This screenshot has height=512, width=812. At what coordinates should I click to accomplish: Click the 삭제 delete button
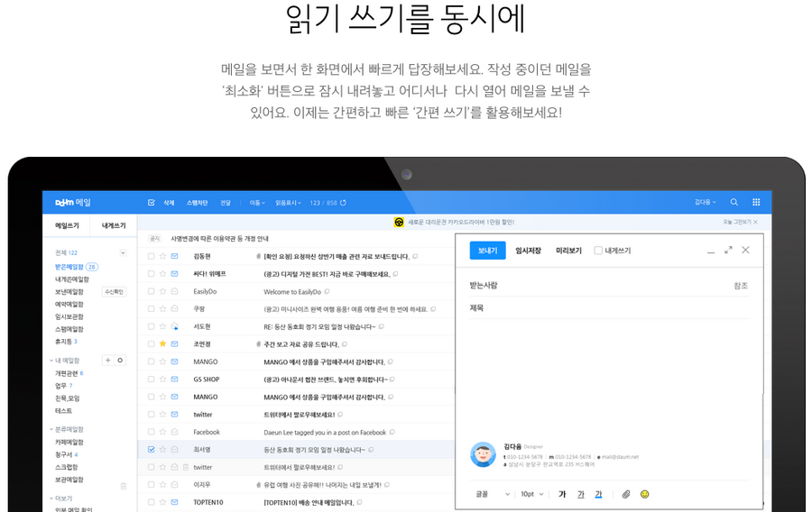169,203
